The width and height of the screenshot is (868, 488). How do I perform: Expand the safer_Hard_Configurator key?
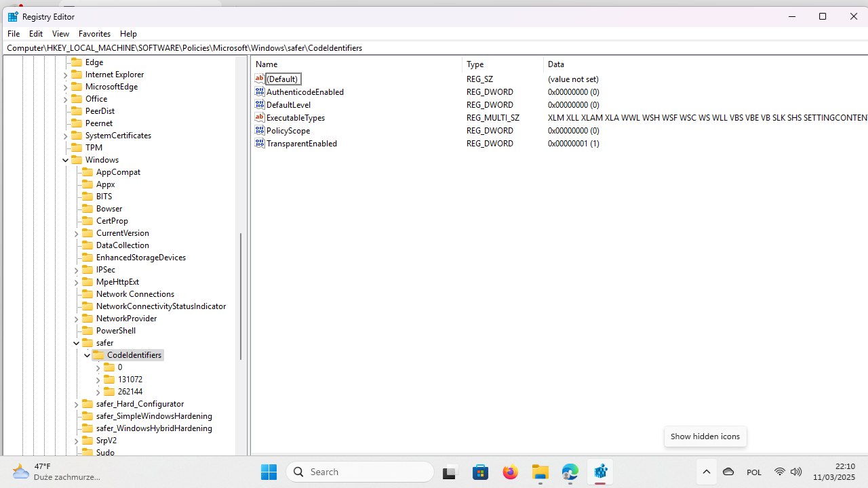77,404
